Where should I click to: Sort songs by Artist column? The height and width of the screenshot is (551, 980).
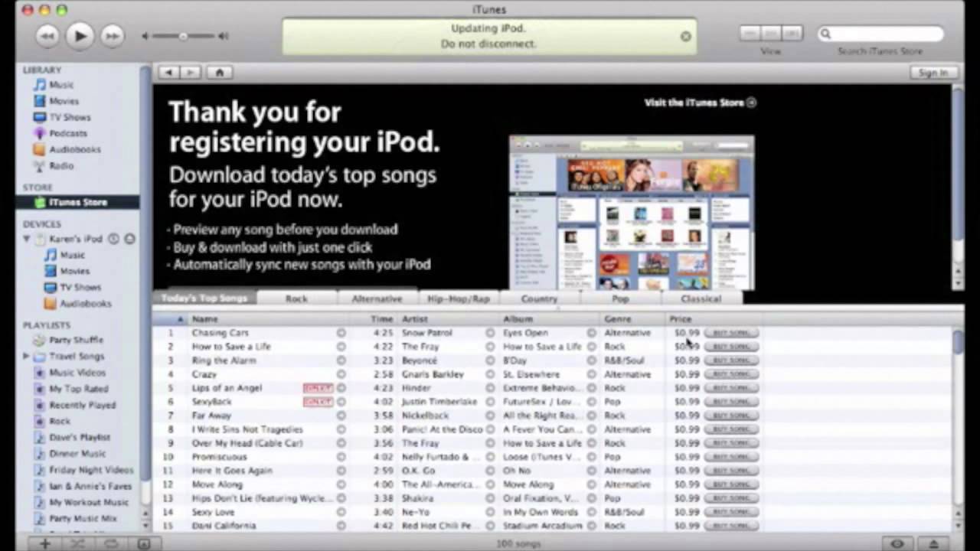449,319
